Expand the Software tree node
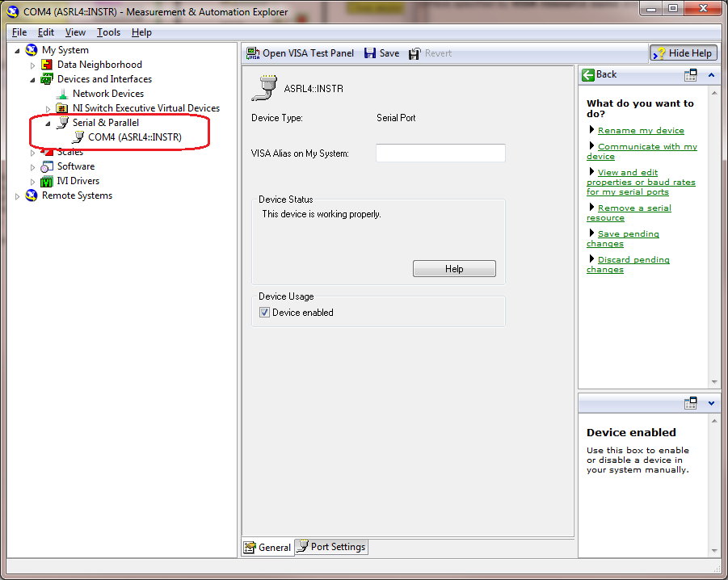Viewport: 728px width, 580px height. point(32,167)
